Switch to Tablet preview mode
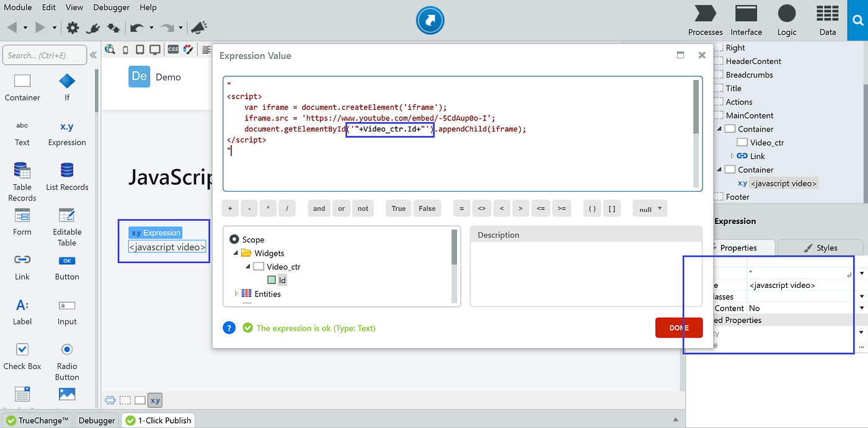The height and width of the screenshot is (428, 868). (x=140, y=50)
